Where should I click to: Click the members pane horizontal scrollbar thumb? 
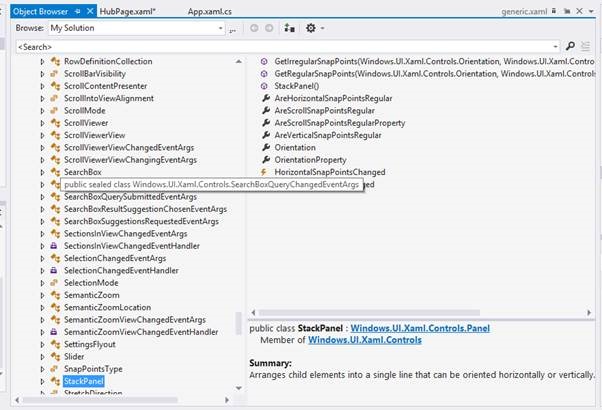point(369,312)
